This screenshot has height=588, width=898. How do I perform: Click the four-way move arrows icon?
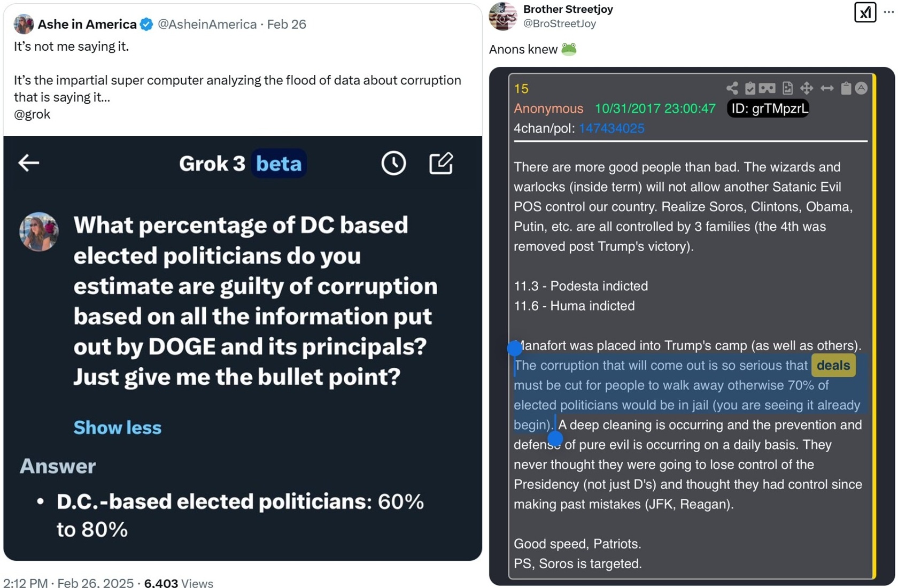point(807,88)
